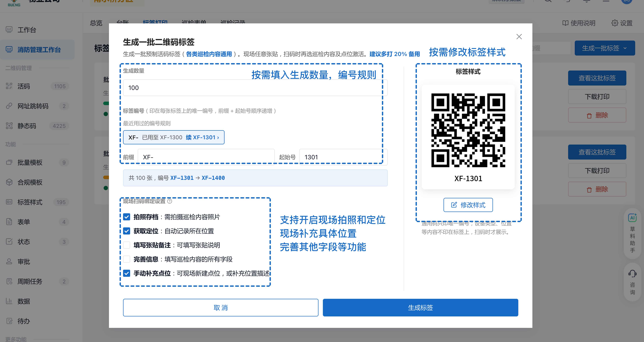The width and height of the screenshot is (644, 342).
Task: Close the QR label generation dialog
Action: click(519, 37)
